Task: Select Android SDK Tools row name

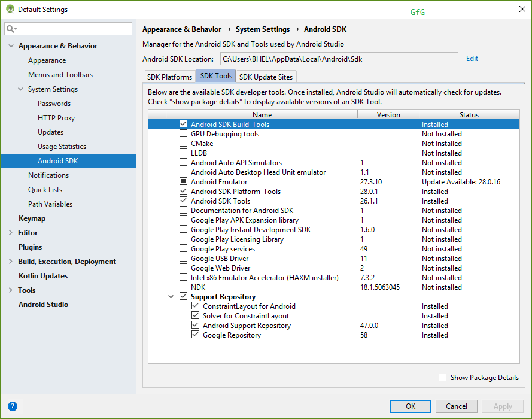Action: (220, 201)
